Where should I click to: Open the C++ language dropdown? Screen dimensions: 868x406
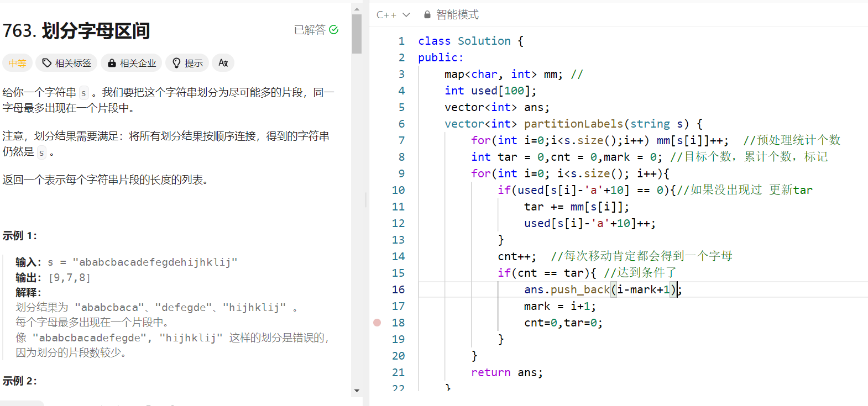(x=393, y=15)
